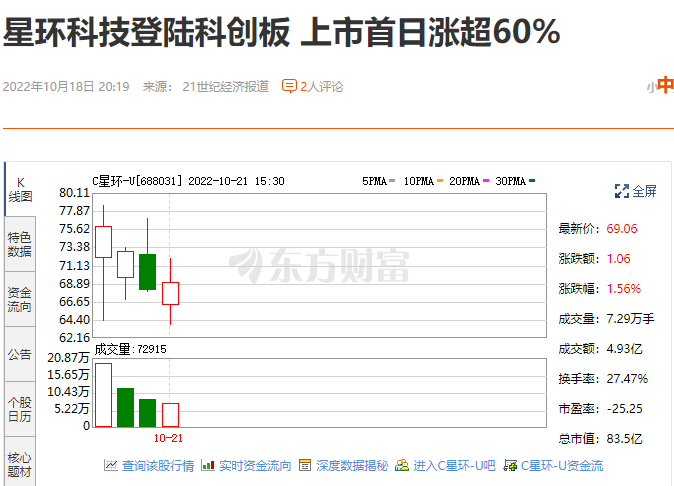
Task: Click the green filled candlestick
Action: coord(147,272)
